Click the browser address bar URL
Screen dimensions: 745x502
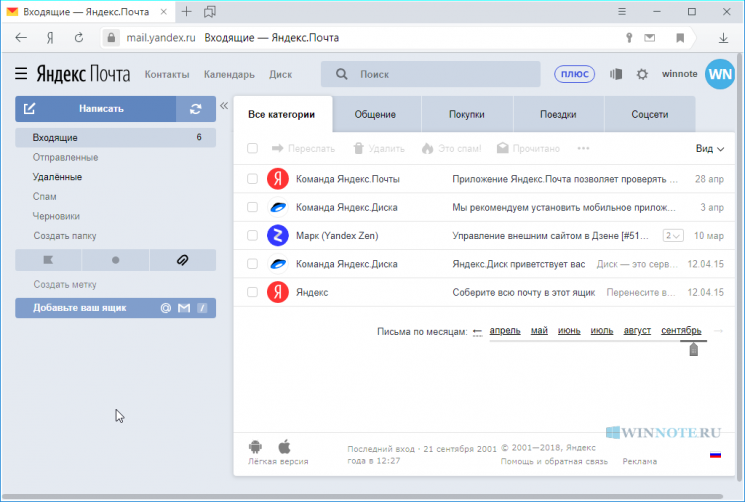tap(161, 38)
